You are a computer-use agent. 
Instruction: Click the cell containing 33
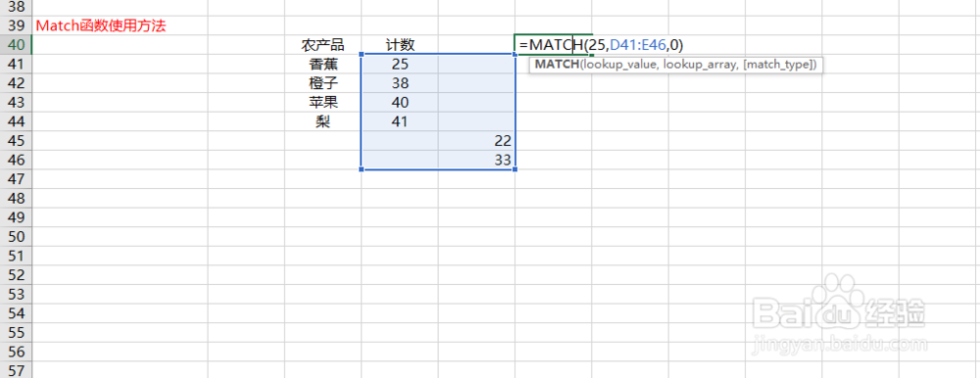[x=477, y=160]
